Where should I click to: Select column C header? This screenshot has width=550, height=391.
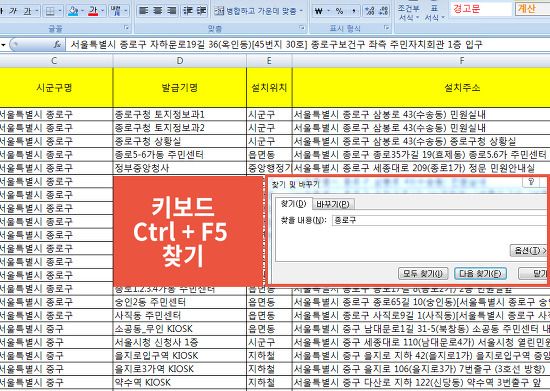54,61
